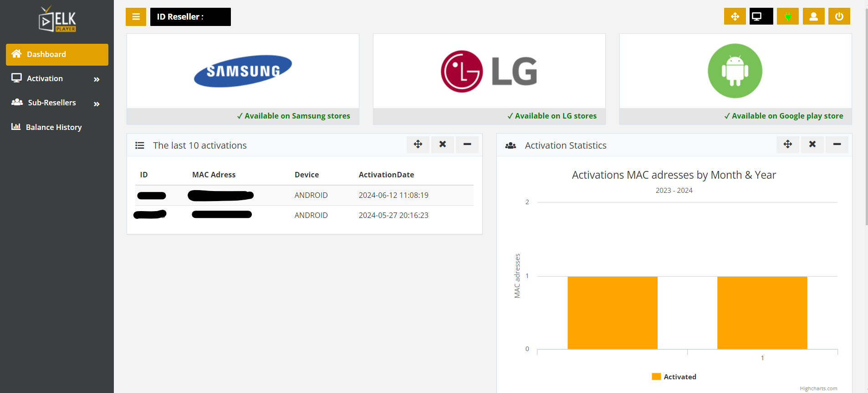Click move icon on Activation Statistics panel
This screenshot has width=868, height=393.
pyautogui.click(x=787, y=145)
